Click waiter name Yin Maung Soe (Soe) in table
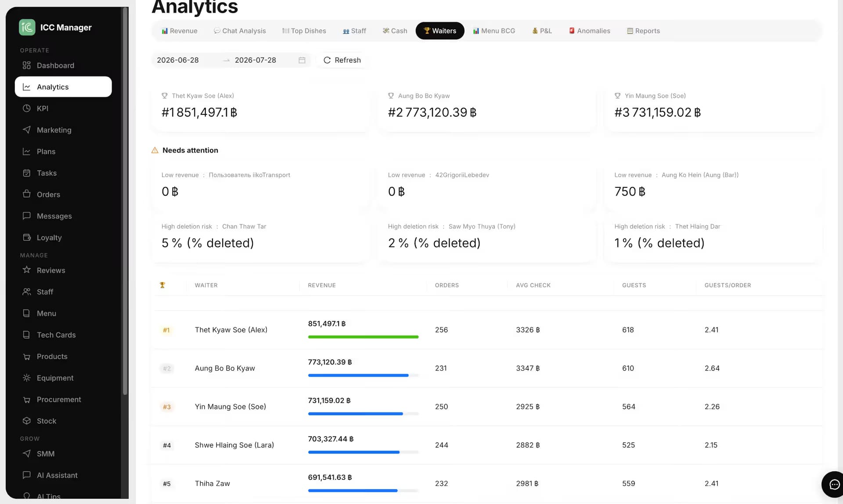Viewport: 843px width, 504px height. point(231,407)
